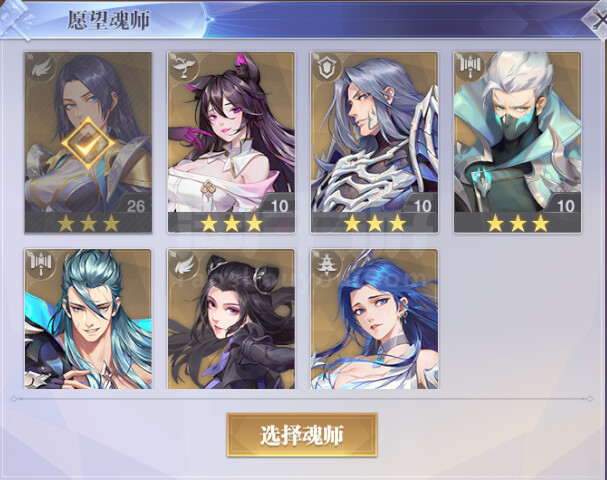This screenshot has height=480, width=607.
Task: Click the wing class icon on black-haired girl card
Action: (184, 265)
